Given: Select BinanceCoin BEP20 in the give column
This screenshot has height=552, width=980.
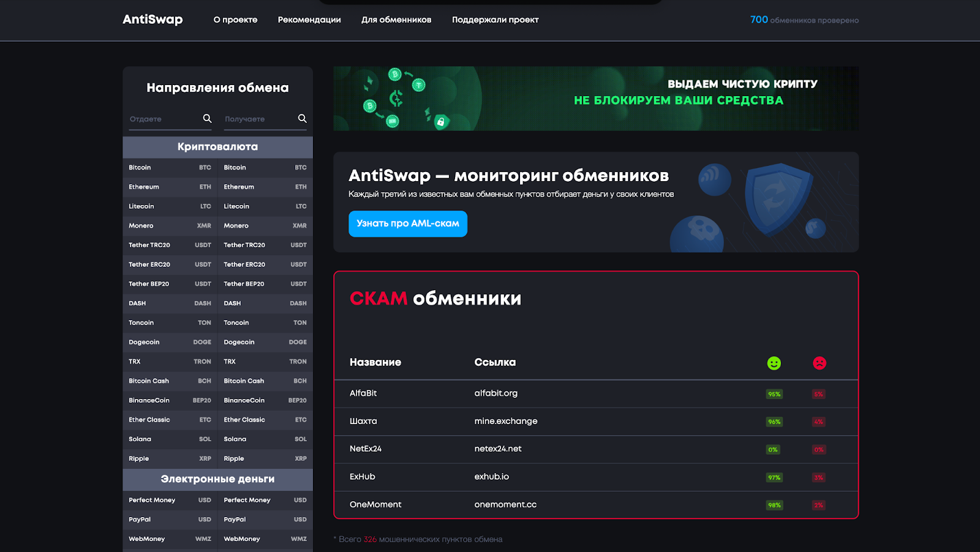Looking at the screenshot, I should pyautogui.click(x=170, y=400).
